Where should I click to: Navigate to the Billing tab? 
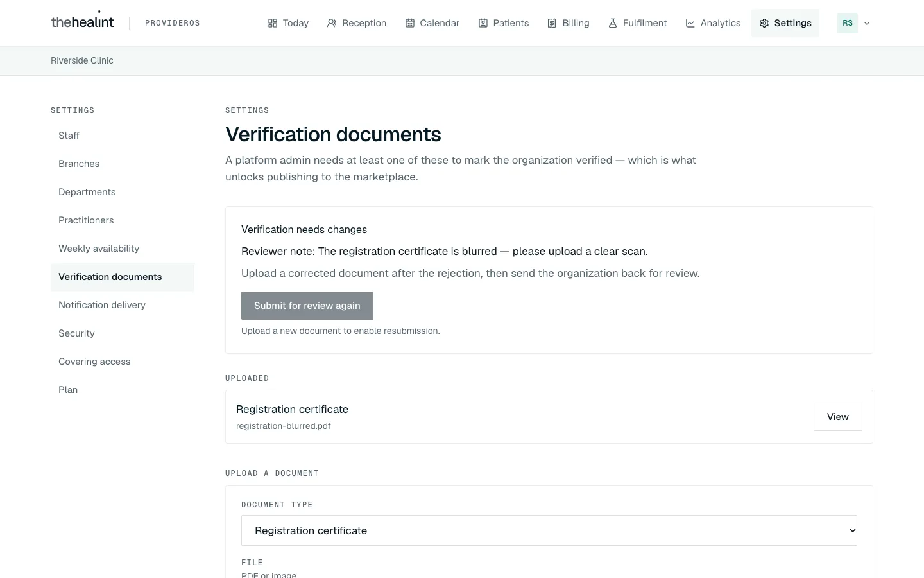pyautogui.click(x=568, y=23)
